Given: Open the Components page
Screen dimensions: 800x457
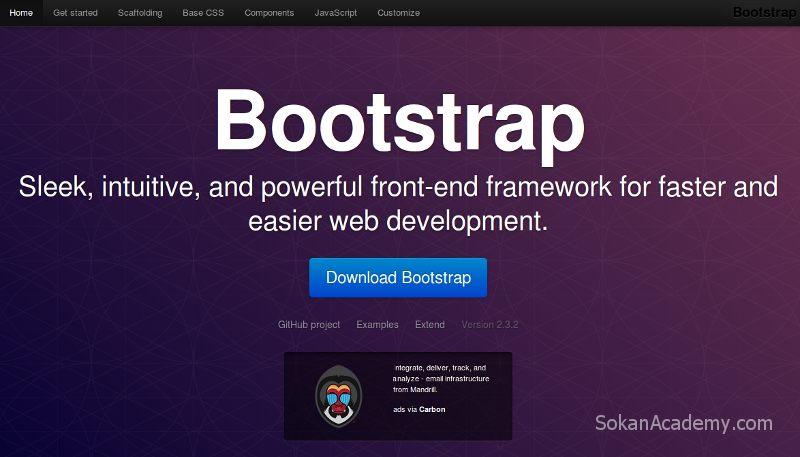Looking at the screenshot, I should (269, 13).
